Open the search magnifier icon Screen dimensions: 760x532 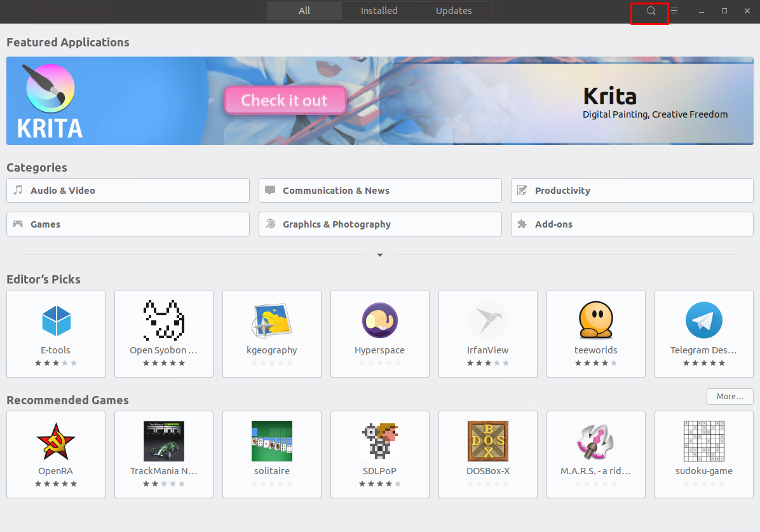coord(651,11)
